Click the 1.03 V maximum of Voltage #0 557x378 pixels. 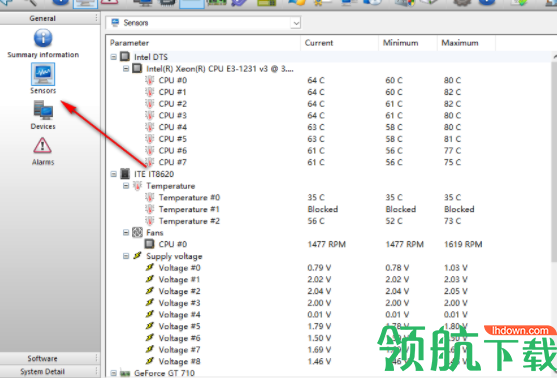coord(455,268)
